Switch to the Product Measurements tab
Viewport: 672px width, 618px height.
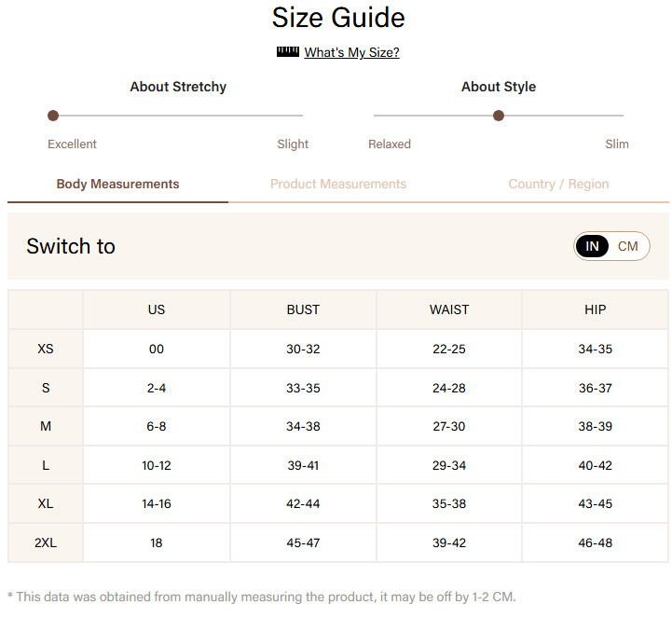point(338,184)
